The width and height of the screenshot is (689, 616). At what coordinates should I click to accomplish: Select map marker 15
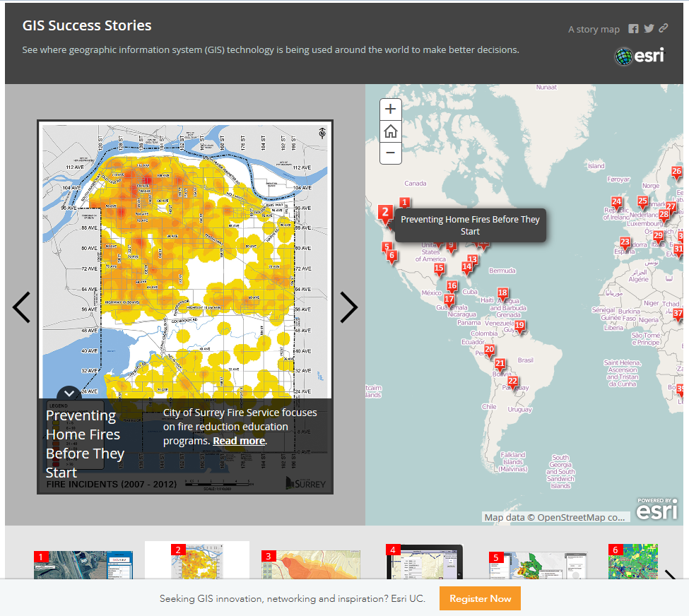click(x=439, y=269)
